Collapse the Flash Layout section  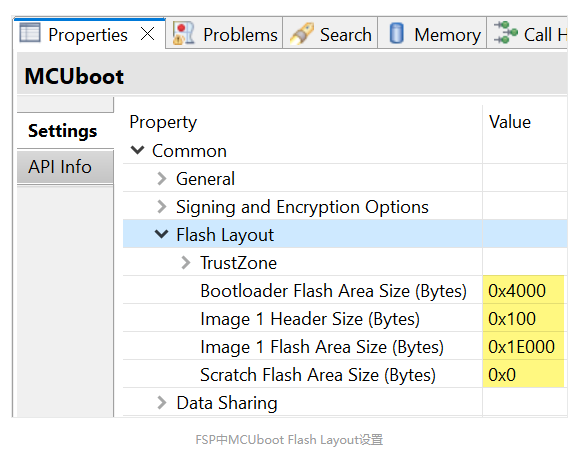tap(161, 234)
